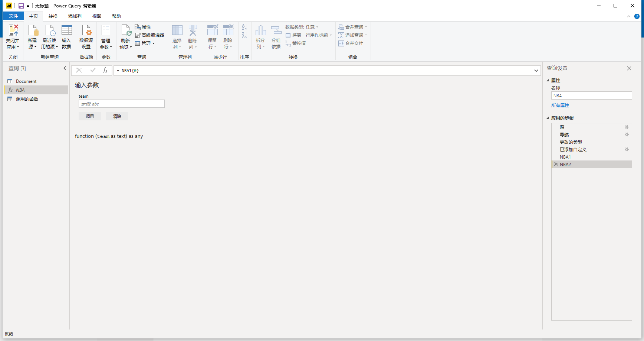This screenshot has width=644, height=341.
Task: Click the Help question mark icon
Action: pos(637,16)
